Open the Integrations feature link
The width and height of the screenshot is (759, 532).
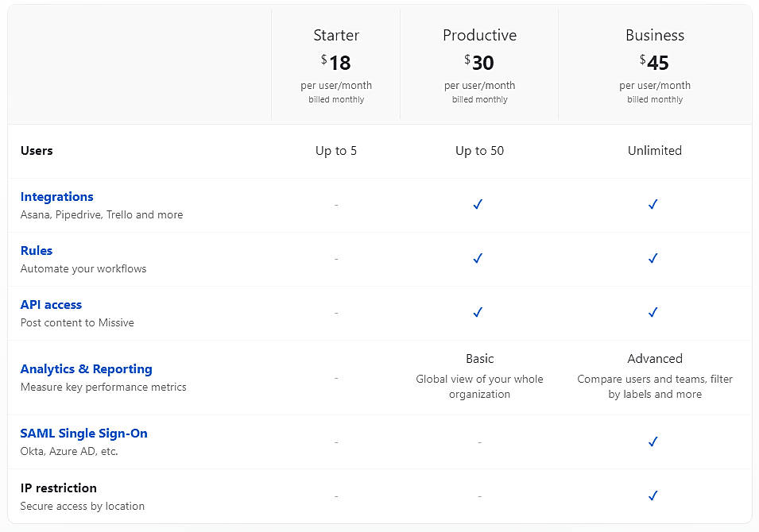pos(56,196)
